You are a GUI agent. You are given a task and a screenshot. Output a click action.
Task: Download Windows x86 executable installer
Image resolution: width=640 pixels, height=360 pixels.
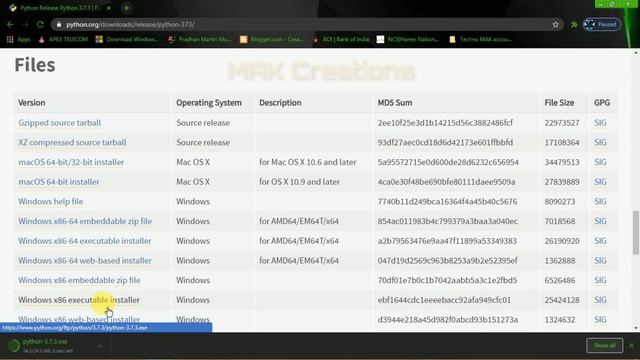pos(79,300)
